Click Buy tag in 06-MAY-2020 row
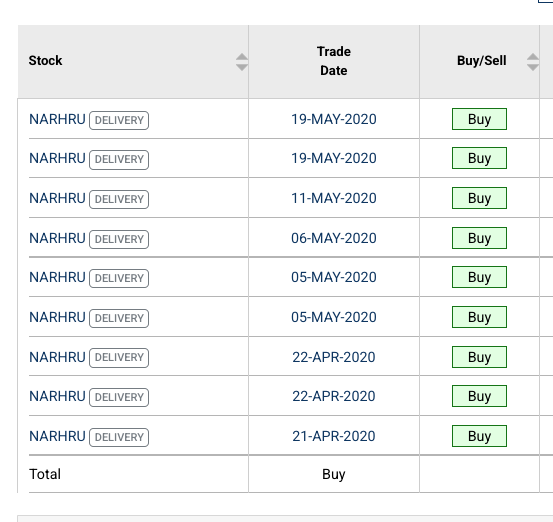553x522 pixels. (479, 238)
